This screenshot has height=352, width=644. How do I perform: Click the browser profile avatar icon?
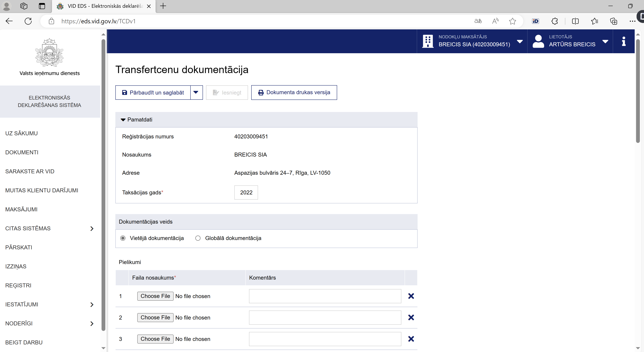[7, 6]
